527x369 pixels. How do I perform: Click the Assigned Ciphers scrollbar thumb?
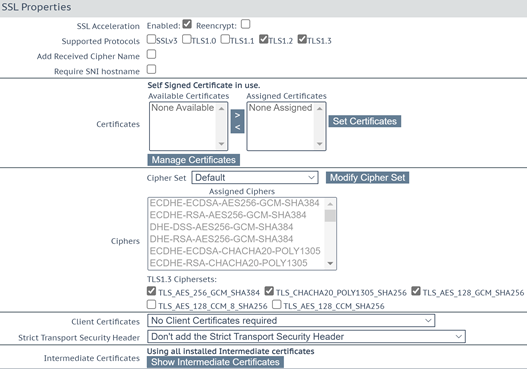click(330, 216)
